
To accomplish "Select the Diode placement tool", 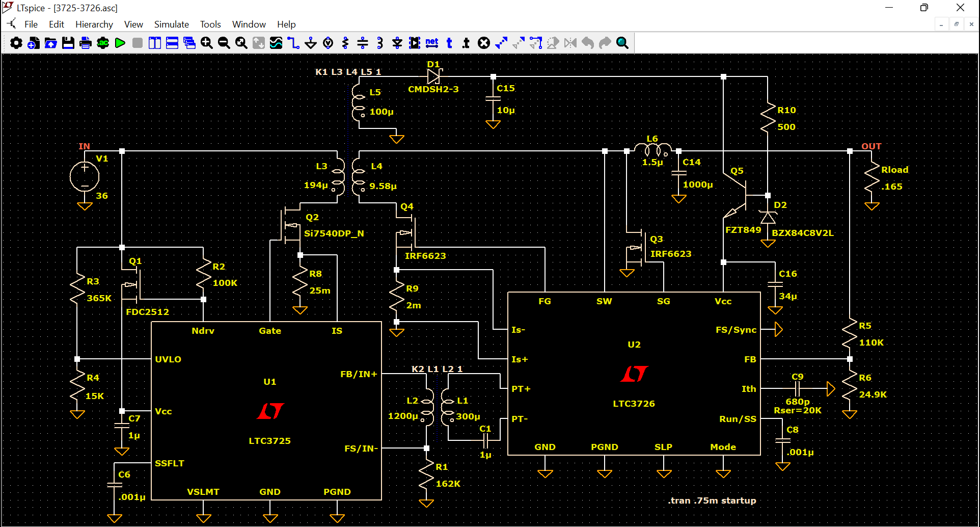I will tap(397, 43).
